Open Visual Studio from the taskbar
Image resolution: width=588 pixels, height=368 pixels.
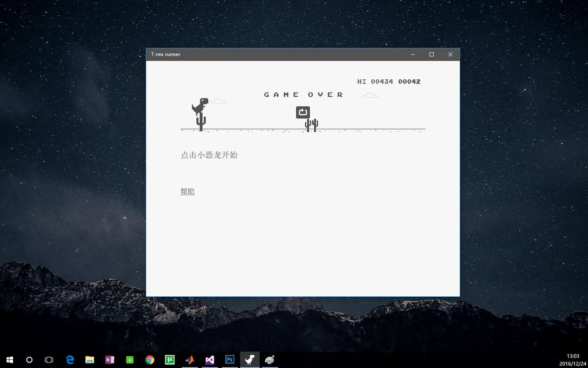coord(210,360)
